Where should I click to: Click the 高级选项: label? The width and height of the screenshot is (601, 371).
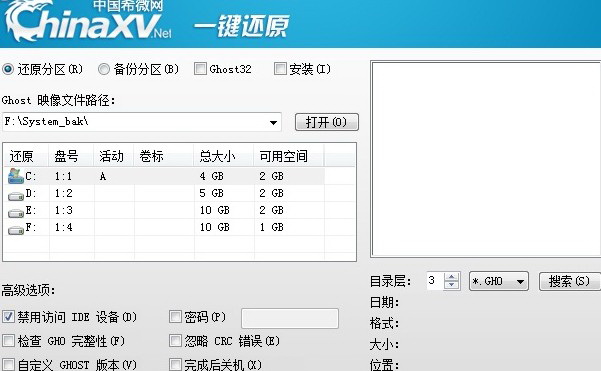click(x=28, y=290)
